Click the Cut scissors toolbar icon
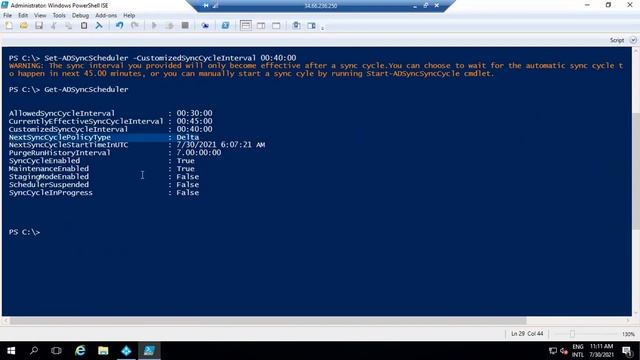 (54, 26)
